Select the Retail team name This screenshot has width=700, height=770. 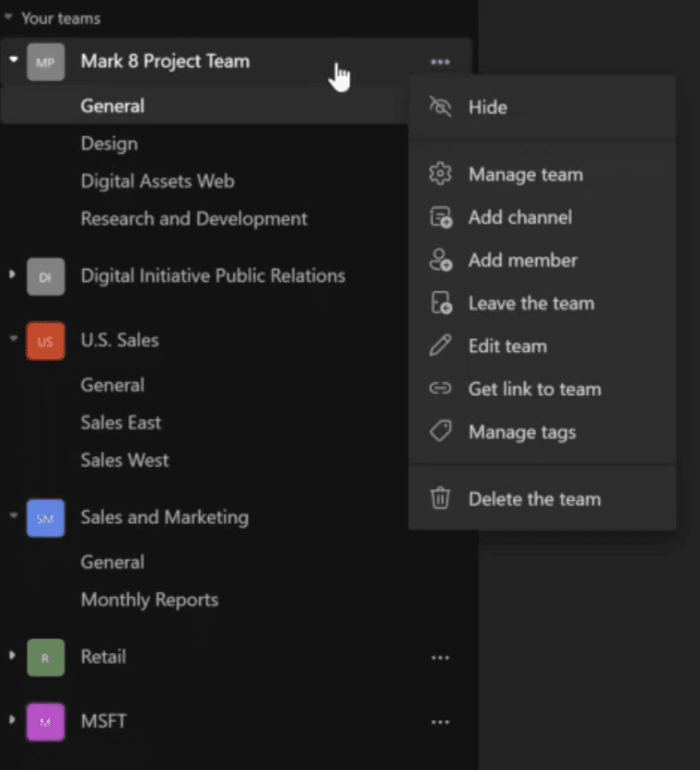[103, 657]
